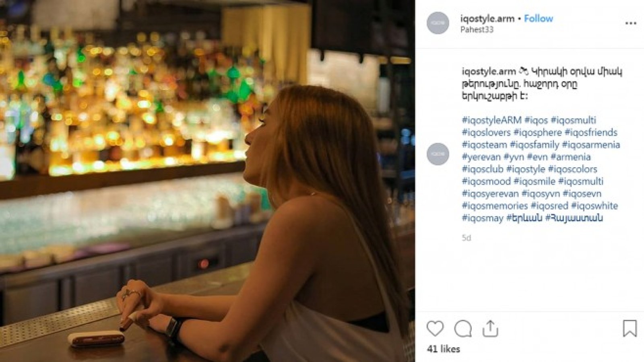
Task: Open the #Հայաստան hashtag
Action: point(574,218)
